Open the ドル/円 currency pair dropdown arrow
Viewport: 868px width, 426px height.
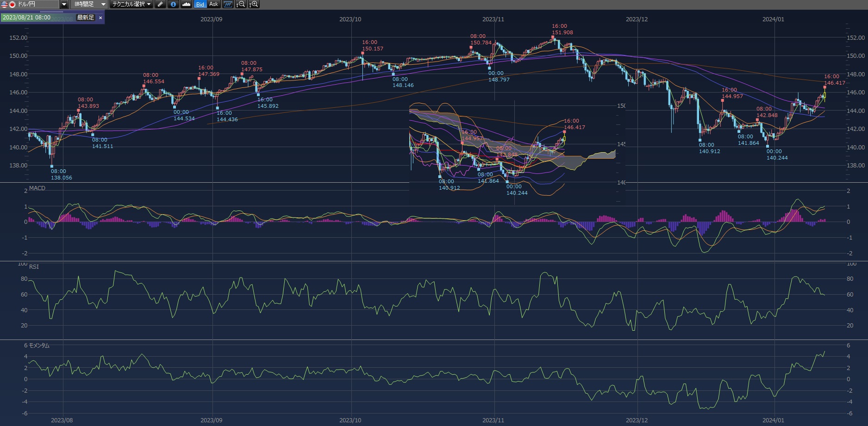[x=64, y=4]
